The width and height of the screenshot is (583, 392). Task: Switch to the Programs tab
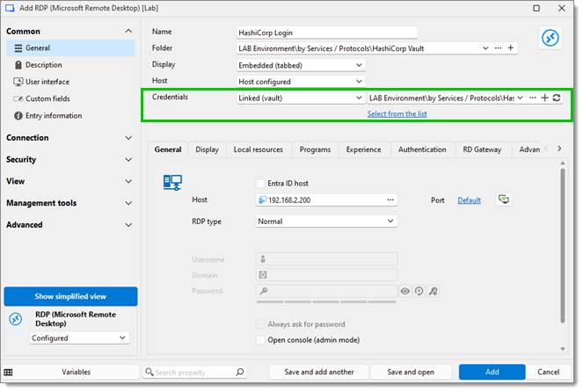point(316,149)
